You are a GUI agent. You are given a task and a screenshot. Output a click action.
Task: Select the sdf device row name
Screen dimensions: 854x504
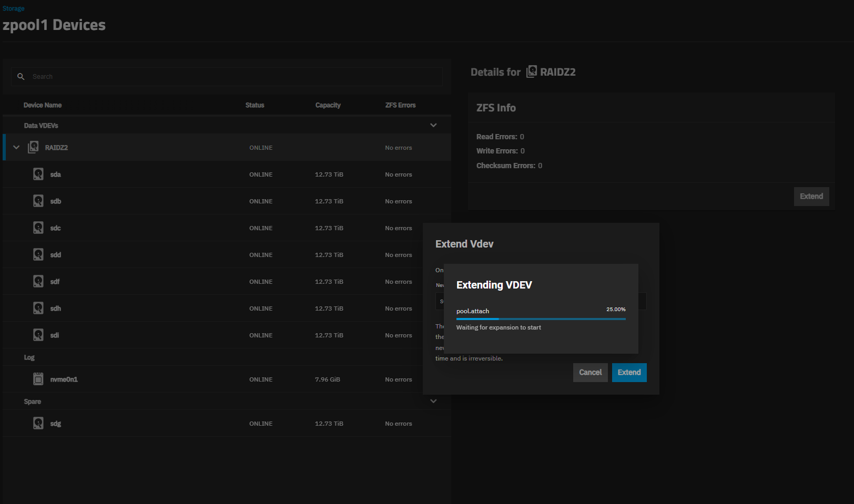tap(55, 282)
